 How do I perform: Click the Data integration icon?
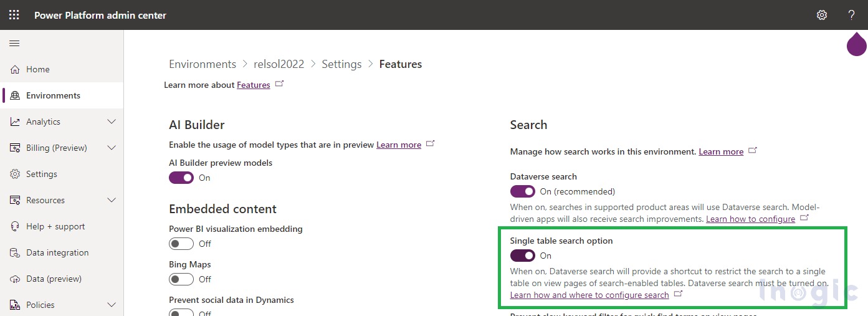pos(15,252)
